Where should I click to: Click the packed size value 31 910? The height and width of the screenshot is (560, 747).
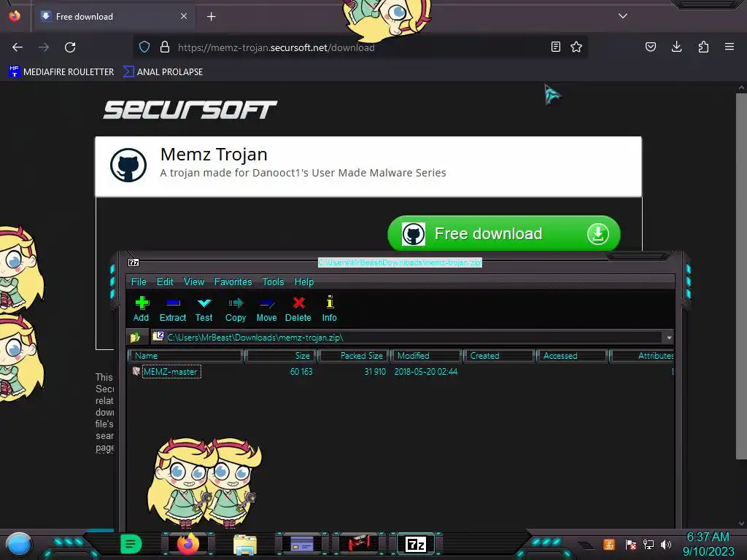tap(375, 372)
